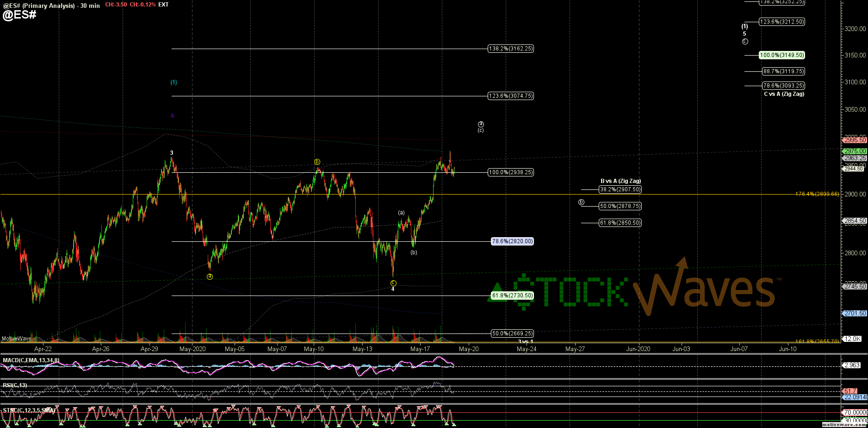
Task: Click the 38.2%(2907.50) B vs A level
Action: (620, 189)
